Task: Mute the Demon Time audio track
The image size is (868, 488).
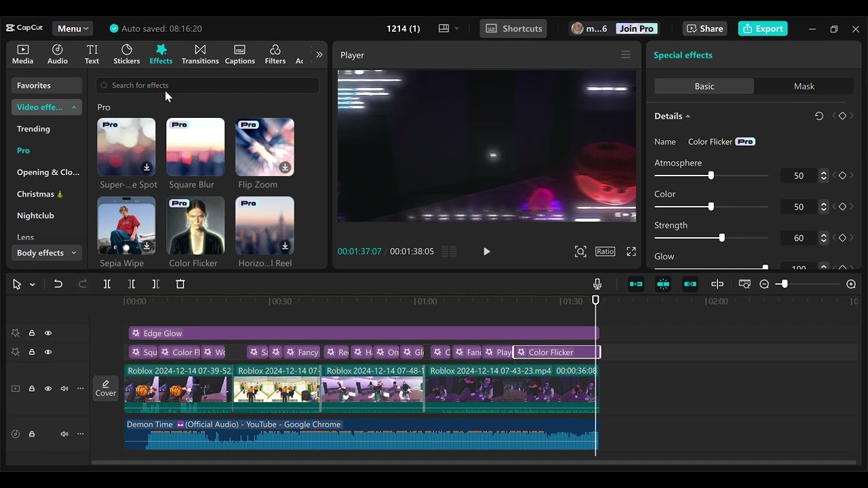Action: 64,434
